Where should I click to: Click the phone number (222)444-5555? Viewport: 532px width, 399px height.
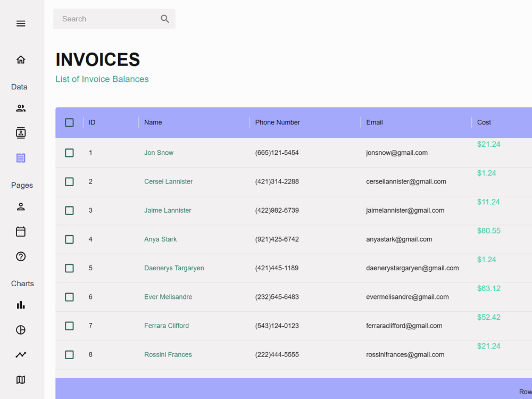click(277, 354)
